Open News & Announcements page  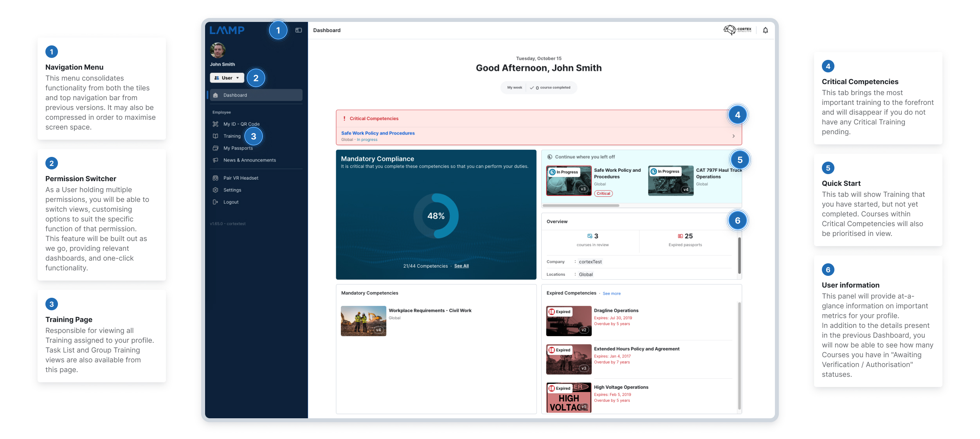[x=249, y=160]
